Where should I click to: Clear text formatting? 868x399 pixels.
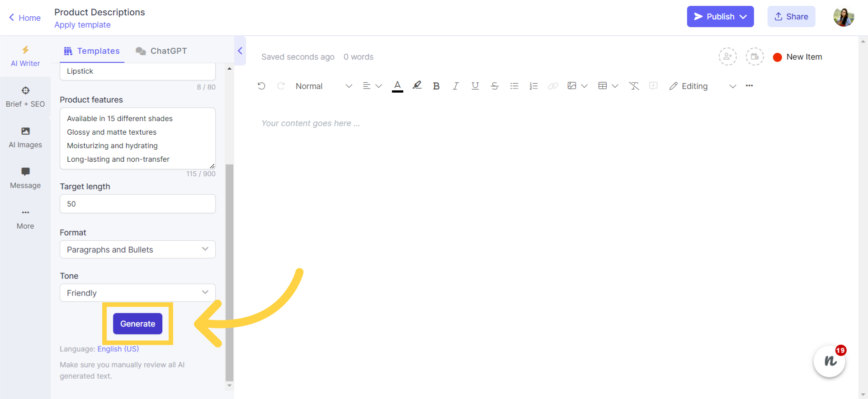tap(634, 86)
